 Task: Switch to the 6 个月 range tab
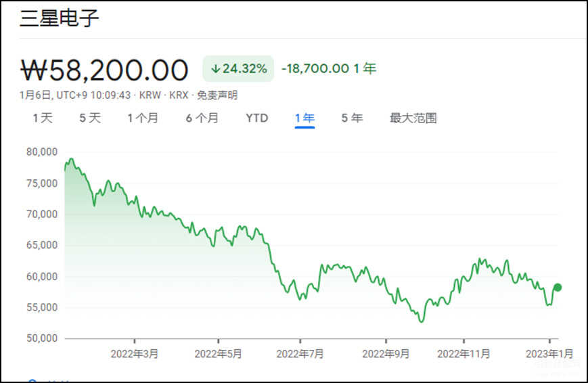[202, 118]
